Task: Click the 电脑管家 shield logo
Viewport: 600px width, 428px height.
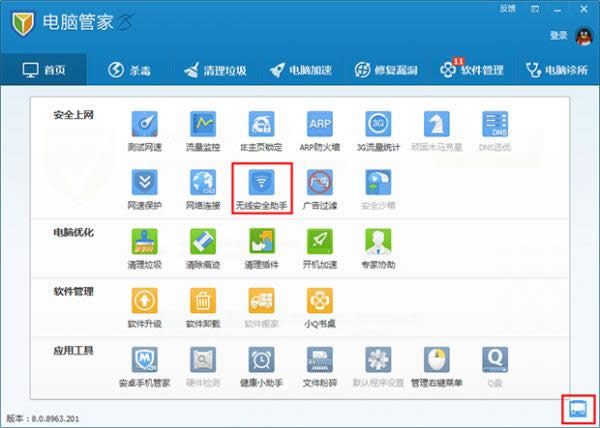Action: click(x=23, y=23)
